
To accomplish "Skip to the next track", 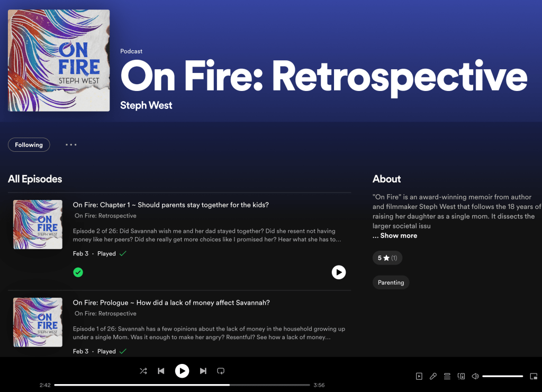I will click(x=203, y=371).
